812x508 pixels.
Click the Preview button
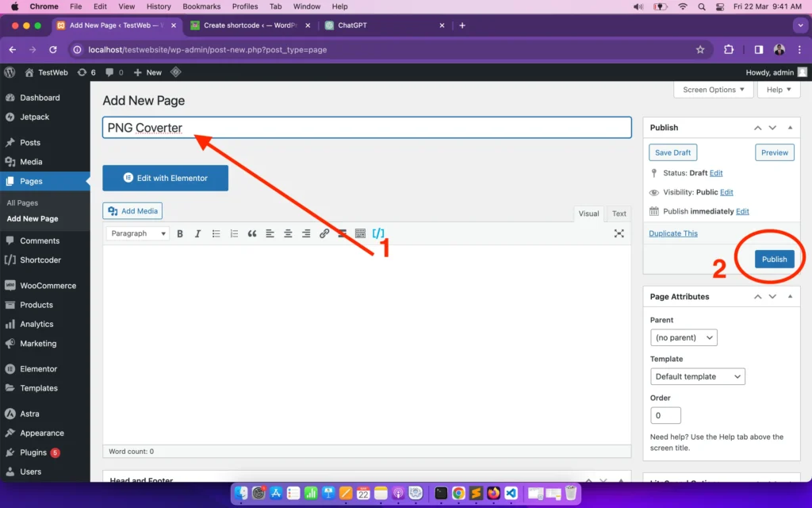(x=774, y=152)
